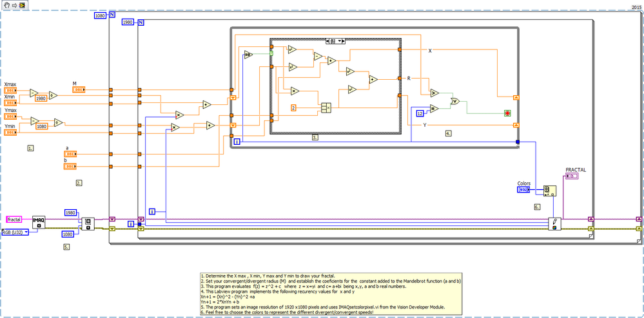The height and width of the screenshot is (318, 644).
Task: Click the Equal node wired to constant 12
Action: pos(434,109)
